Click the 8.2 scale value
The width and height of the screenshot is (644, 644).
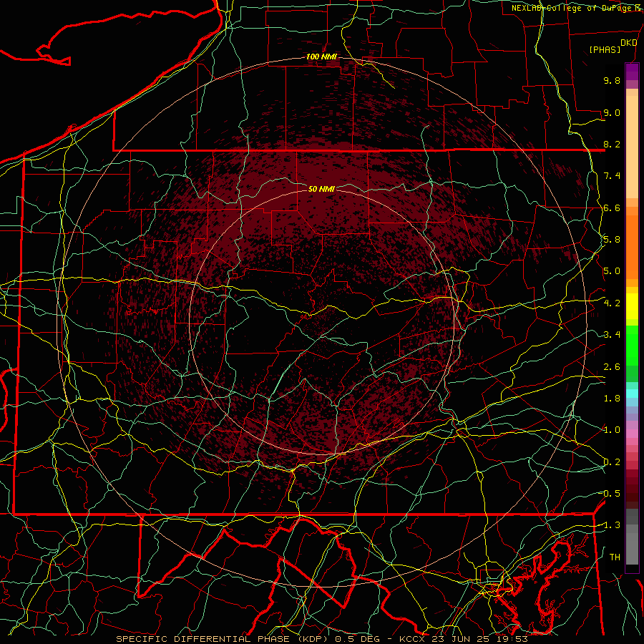click(x=612, y=144)
